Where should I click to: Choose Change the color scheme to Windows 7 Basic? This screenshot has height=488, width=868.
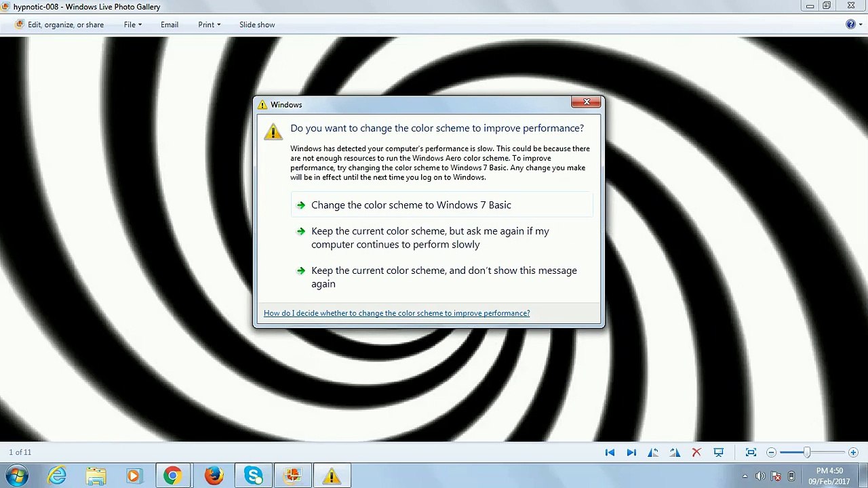click(442, 205)
